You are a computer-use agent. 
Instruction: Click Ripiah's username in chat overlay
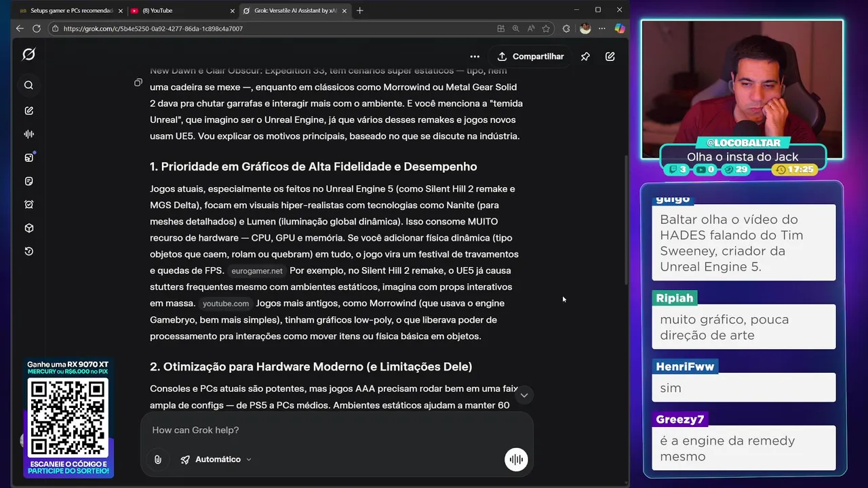(674, 298)
